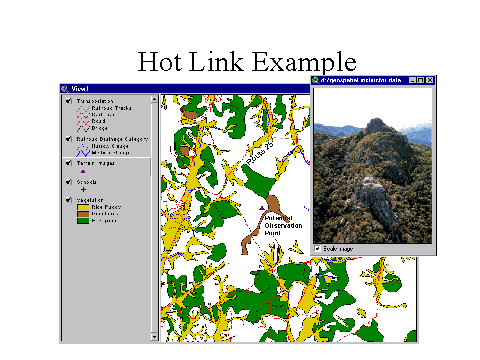Click the image viewer window title icon
The image size is (480, 360).
[x=316, y=80]
